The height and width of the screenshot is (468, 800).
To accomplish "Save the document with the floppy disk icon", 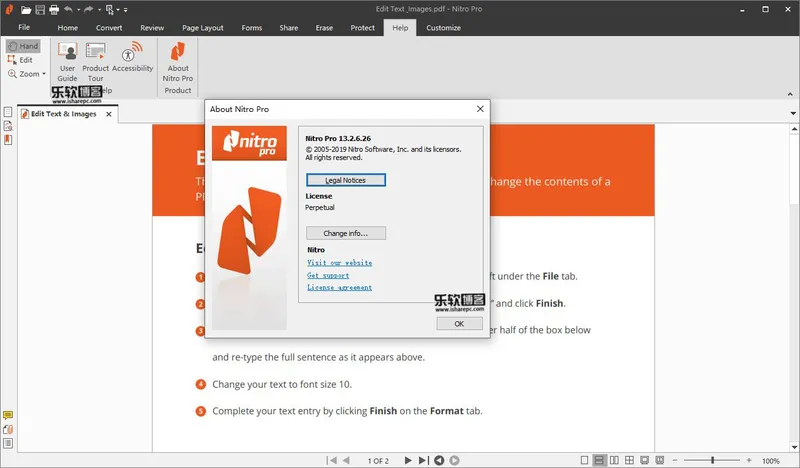I will [x=40, y=9].
